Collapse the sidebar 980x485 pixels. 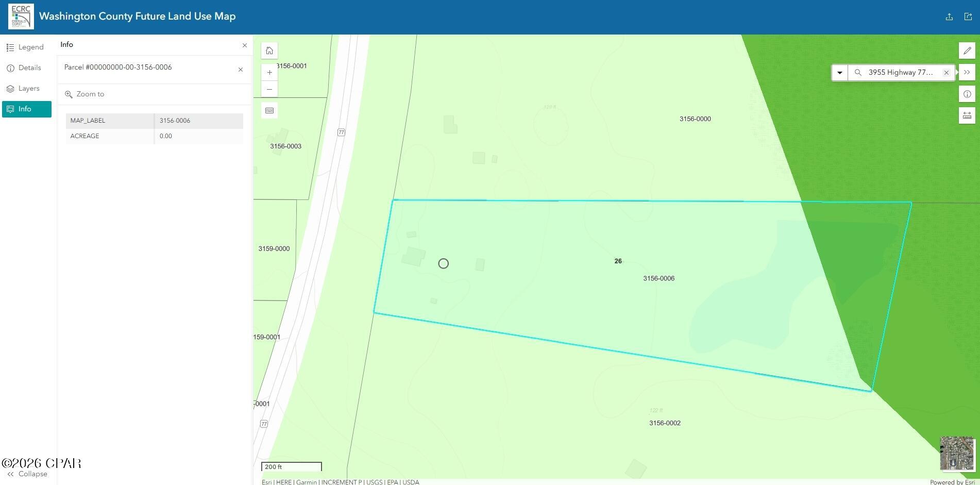27,474
